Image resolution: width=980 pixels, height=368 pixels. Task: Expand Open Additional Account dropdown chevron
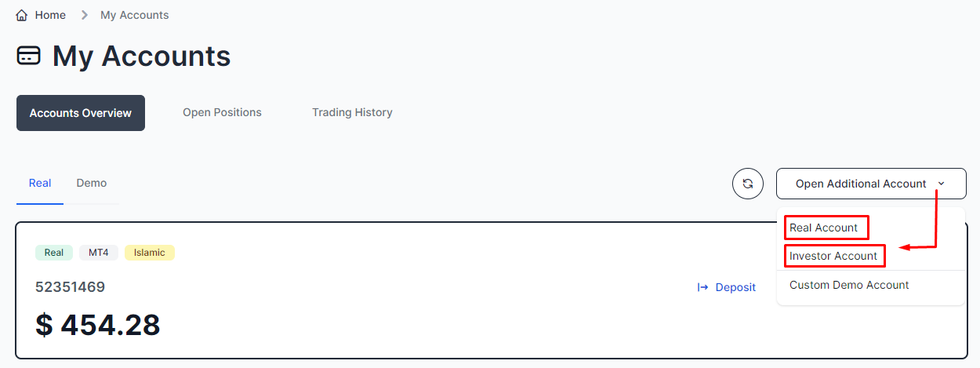click(x=941, y=184)
